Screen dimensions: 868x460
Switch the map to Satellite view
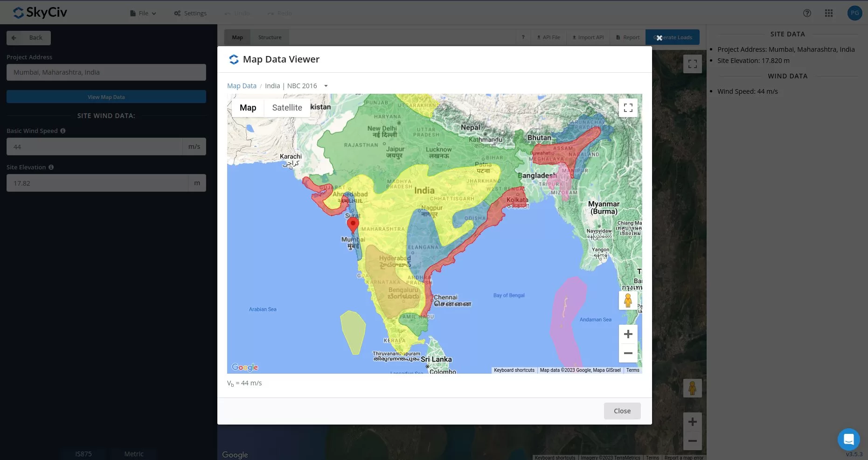tap(287, 107)
